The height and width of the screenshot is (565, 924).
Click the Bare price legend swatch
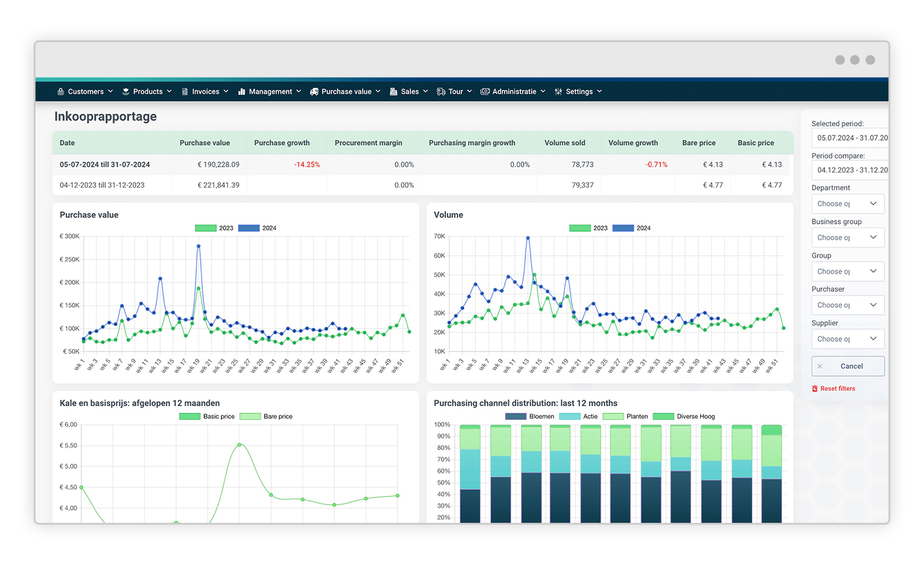pyautogui.click(x=250, y=416)
